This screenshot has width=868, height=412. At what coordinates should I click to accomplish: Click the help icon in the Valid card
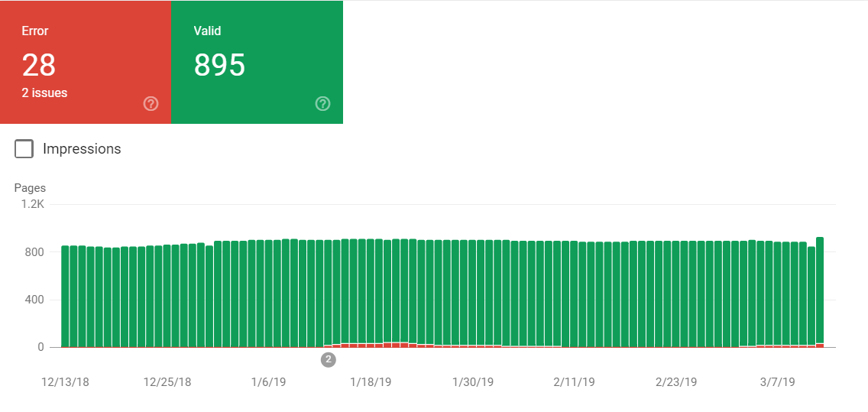click(x=322, y=104)
